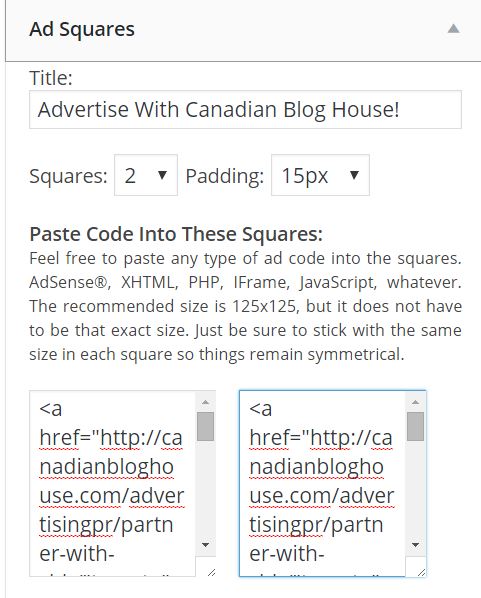Open the Squares count dropdown

146,175
